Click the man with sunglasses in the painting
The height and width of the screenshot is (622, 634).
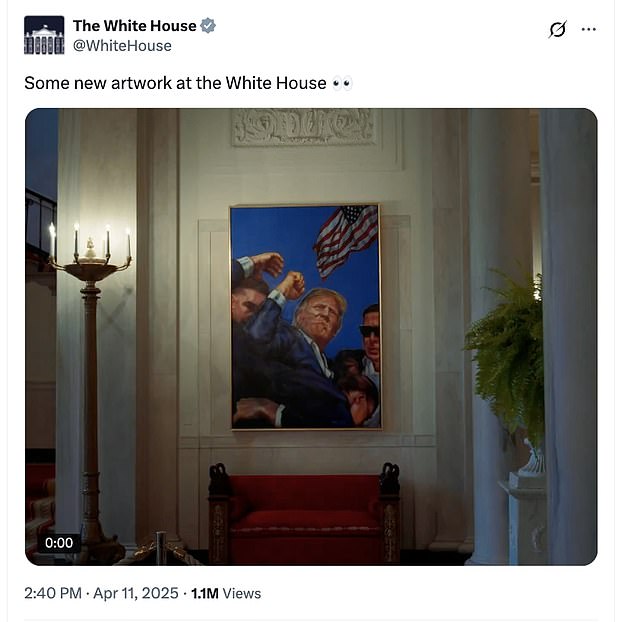point(369,336)
